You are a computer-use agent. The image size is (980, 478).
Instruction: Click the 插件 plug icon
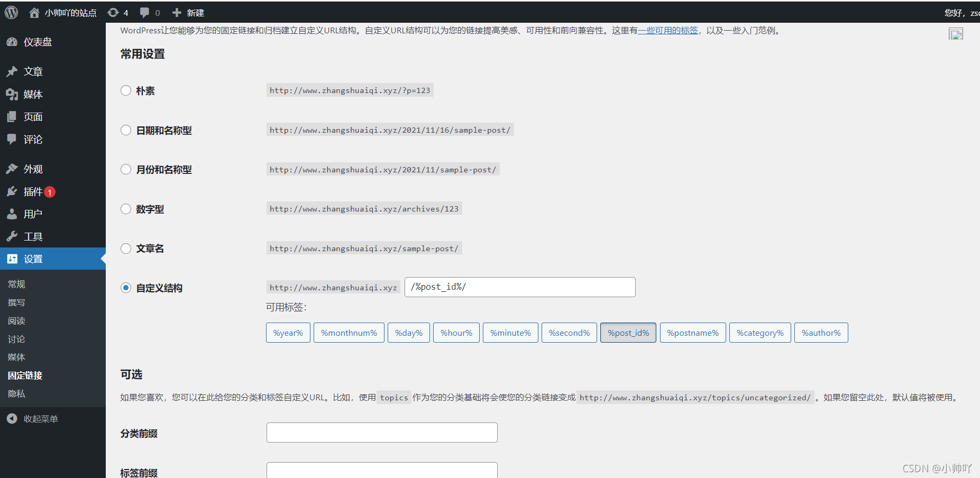[x=12, y=191]
